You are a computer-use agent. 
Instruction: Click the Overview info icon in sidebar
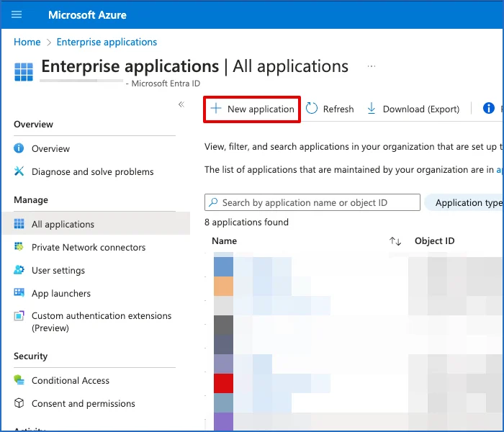19,148
